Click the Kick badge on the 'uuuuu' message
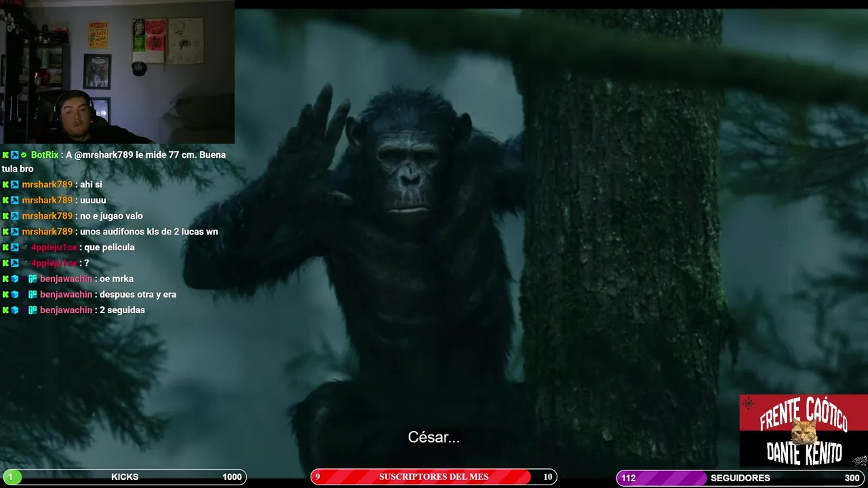The height and width of the screenshot is (488, 868). 5,200
